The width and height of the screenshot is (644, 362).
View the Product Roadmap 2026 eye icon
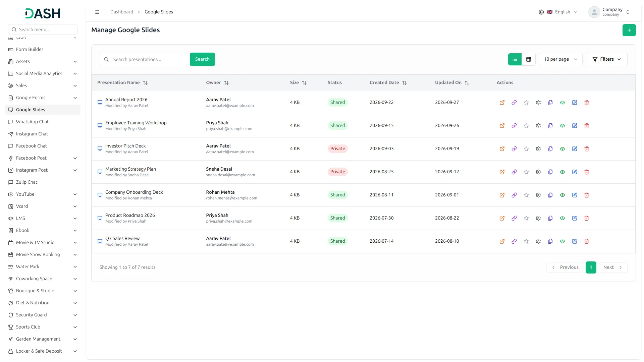[x=562, y=218]
